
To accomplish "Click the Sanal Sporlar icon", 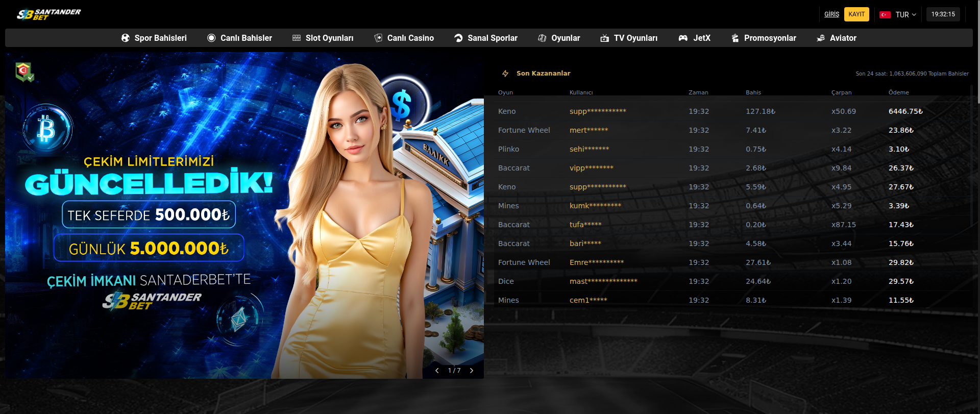I will pos(458,38).
